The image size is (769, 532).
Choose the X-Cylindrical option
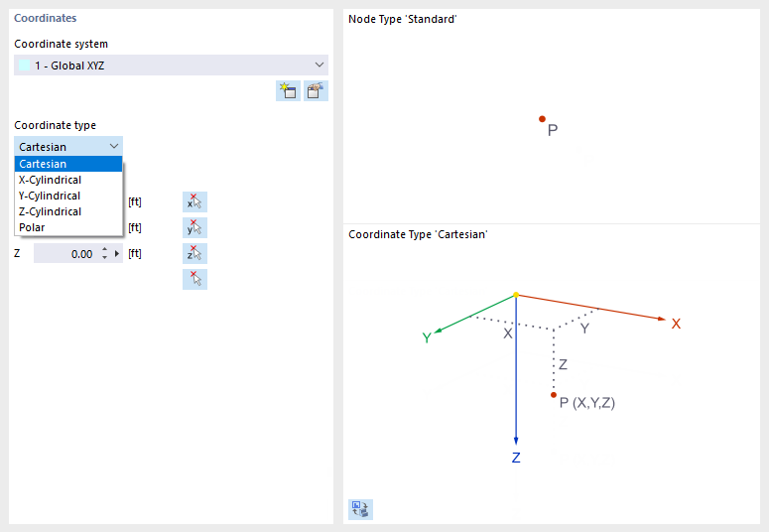click(x=68, y=180)
